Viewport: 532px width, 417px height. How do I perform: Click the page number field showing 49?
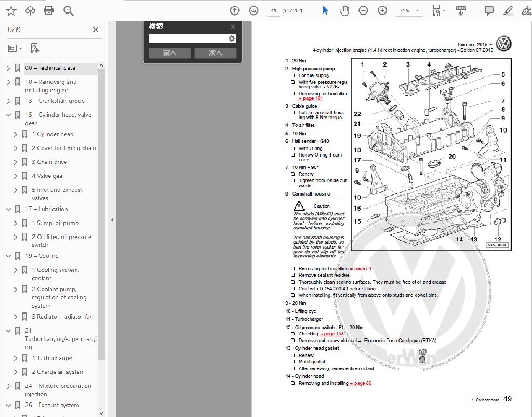(273, 11)
